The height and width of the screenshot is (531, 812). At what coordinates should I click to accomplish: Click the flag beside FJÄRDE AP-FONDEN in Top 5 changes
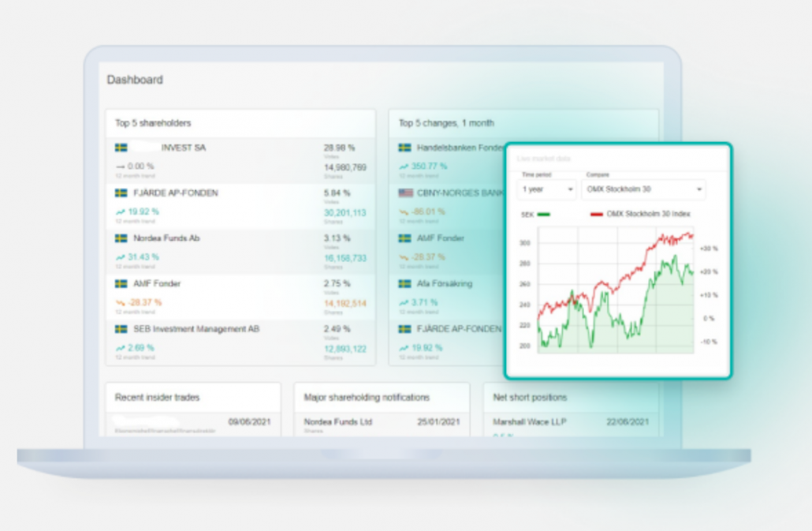(x=405, y=329)
